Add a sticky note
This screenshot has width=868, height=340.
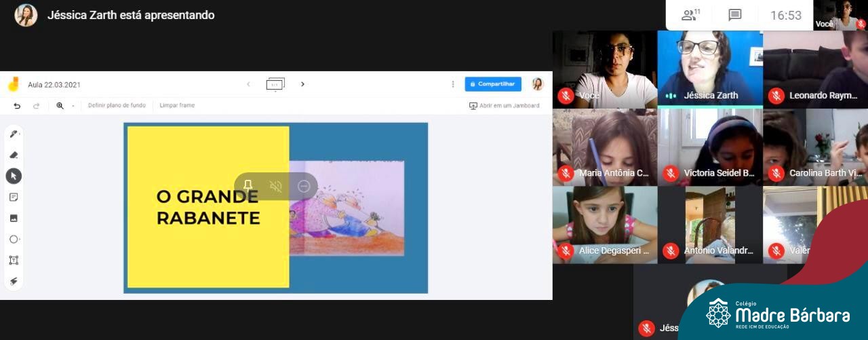click(14, 197)
